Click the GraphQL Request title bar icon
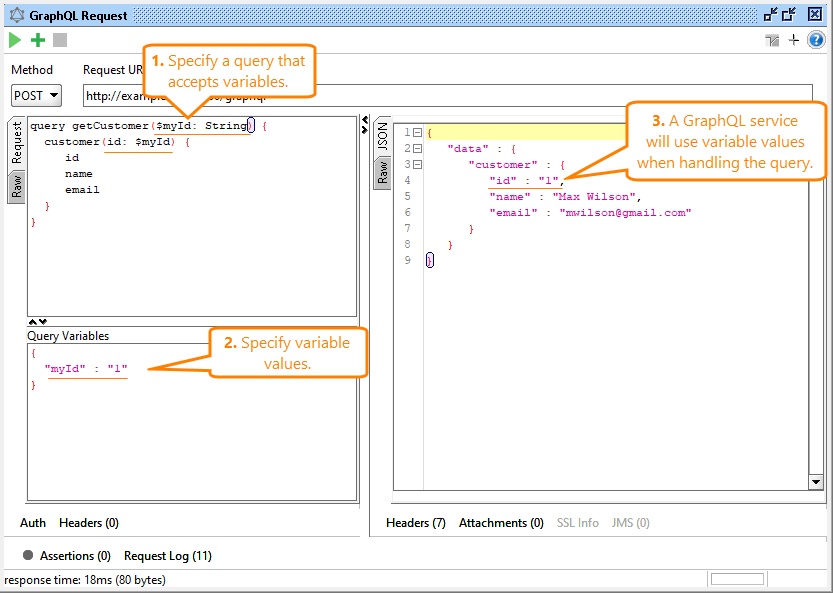833x593 pixels. pos(14,14)
